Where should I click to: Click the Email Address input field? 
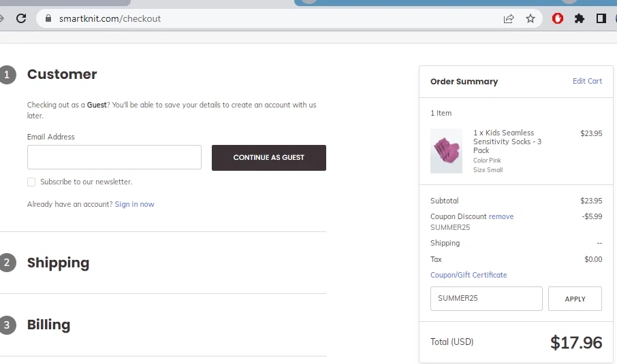(114, 157)
